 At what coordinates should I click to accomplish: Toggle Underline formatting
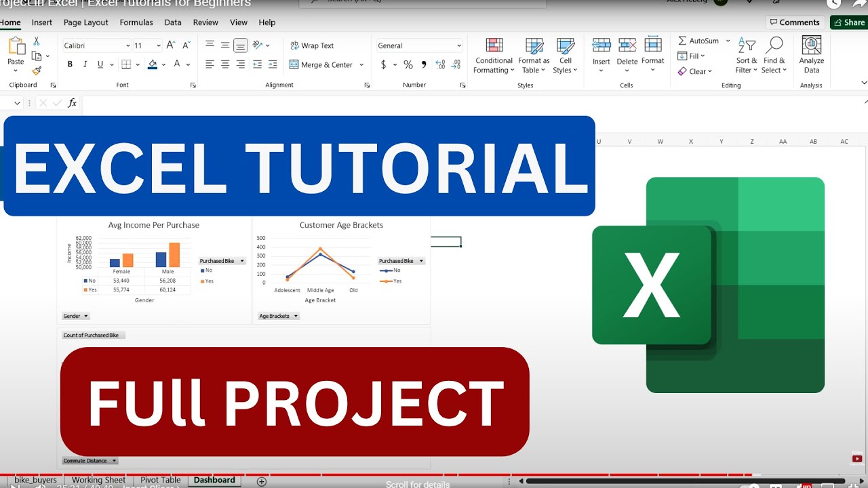point(100,64)
